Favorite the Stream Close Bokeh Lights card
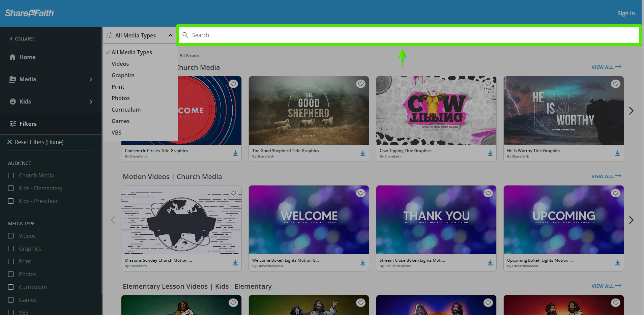644x315 pixels. [x=488, y=193]
